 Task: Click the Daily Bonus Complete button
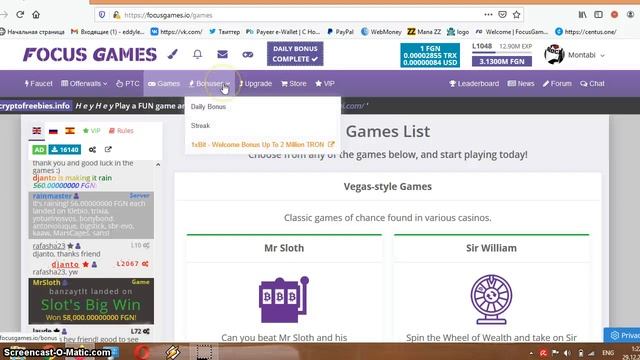click(x=295, y=54)
